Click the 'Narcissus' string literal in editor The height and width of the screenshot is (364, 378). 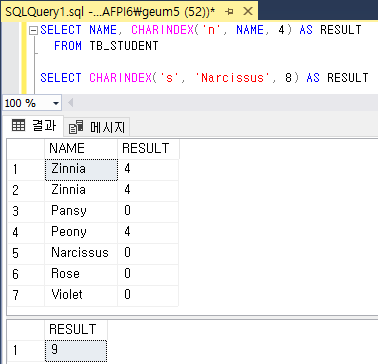click(233, 78)
